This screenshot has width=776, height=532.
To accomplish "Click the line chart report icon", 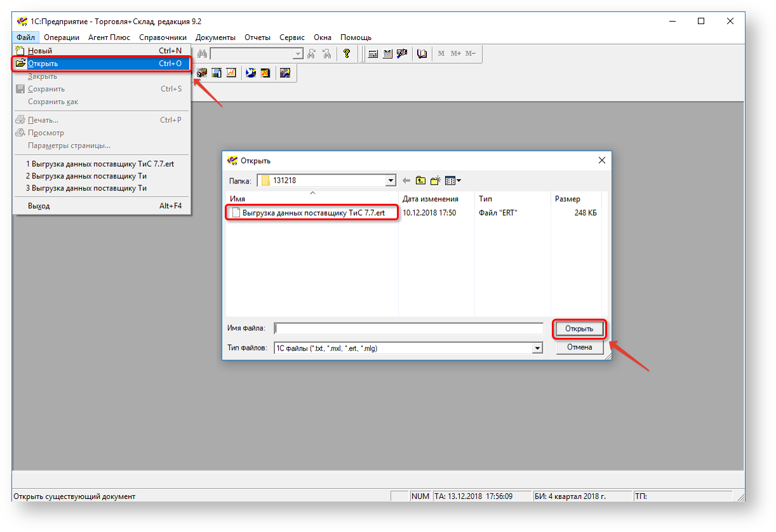I will point(231,73).
